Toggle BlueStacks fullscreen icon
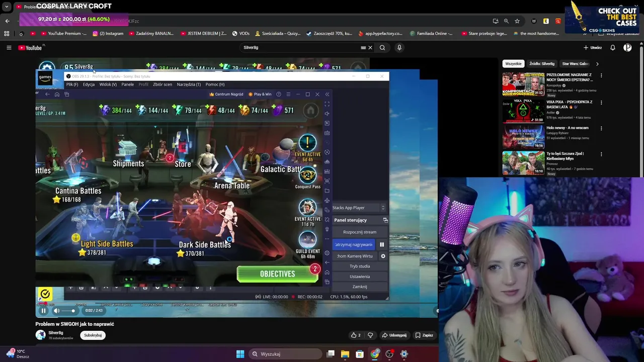This screenshot has width=644, height=362. [x=327, y=104]
